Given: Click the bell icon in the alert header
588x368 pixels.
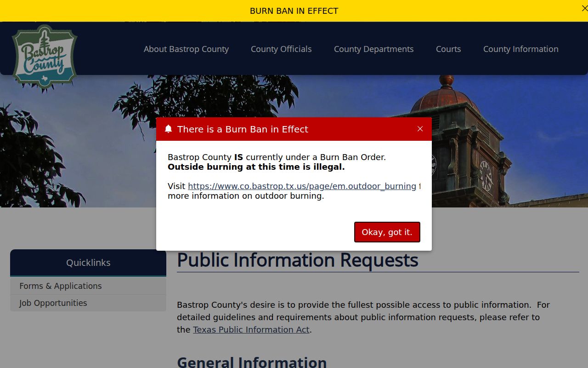Looking at the screenshot, I should coord(168,129).
